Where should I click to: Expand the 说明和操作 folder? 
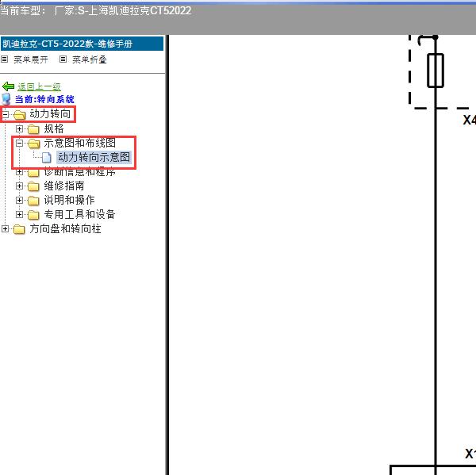tap(19, 200)
